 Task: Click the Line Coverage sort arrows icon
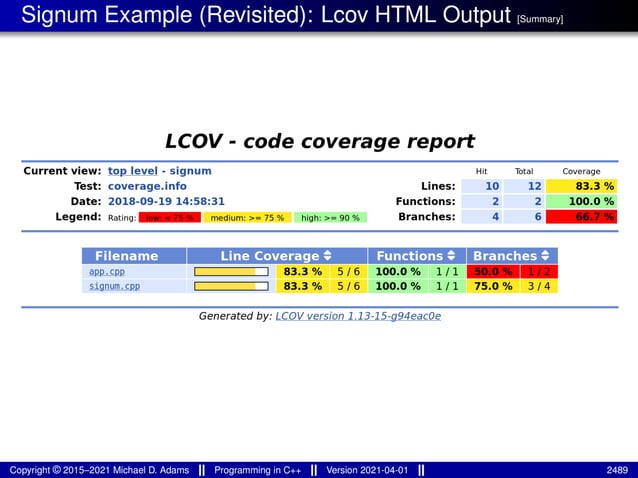pos(328,256)
